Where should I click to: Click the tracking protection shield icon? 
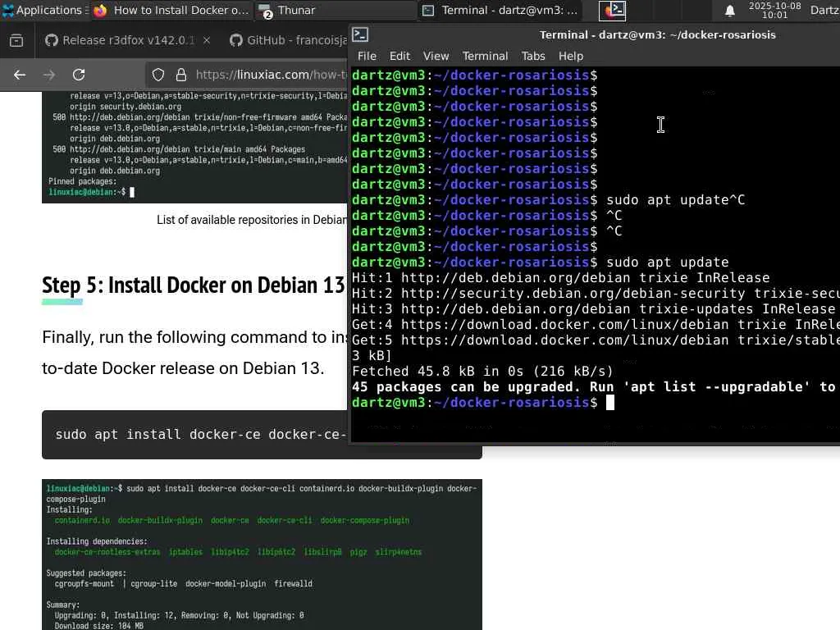158,75
